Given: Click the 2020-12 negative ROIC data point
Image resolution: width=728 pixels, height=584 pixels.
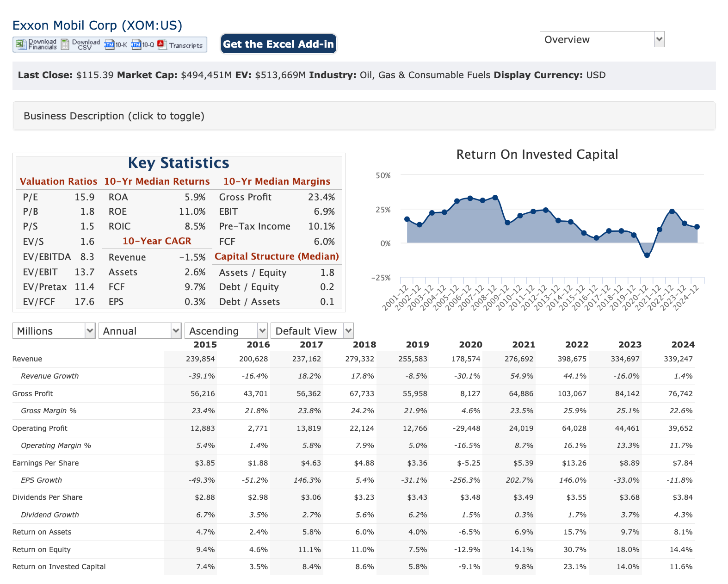Looking at the screenshot, I should tap(647, 255).
